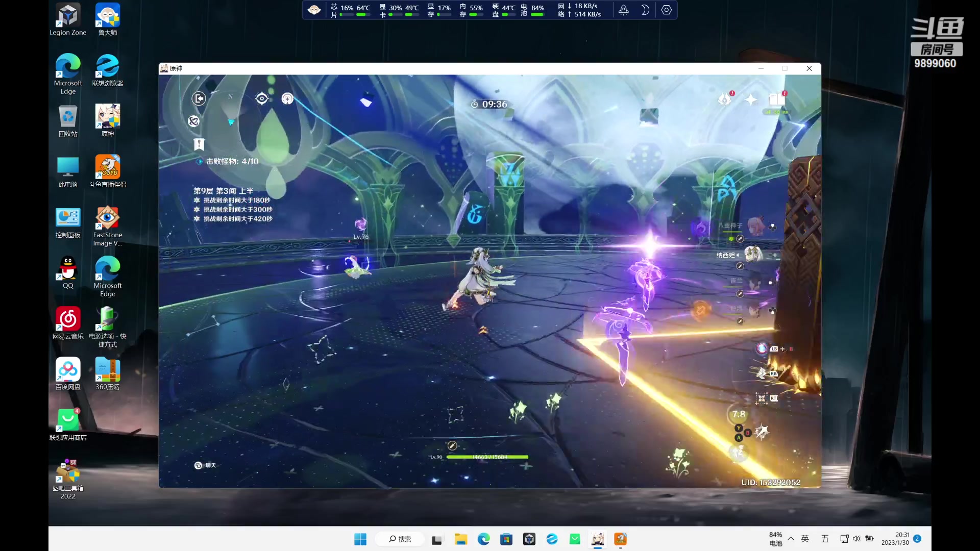
Task: Click the 原神 window title
Action: (x=176, y=68)
